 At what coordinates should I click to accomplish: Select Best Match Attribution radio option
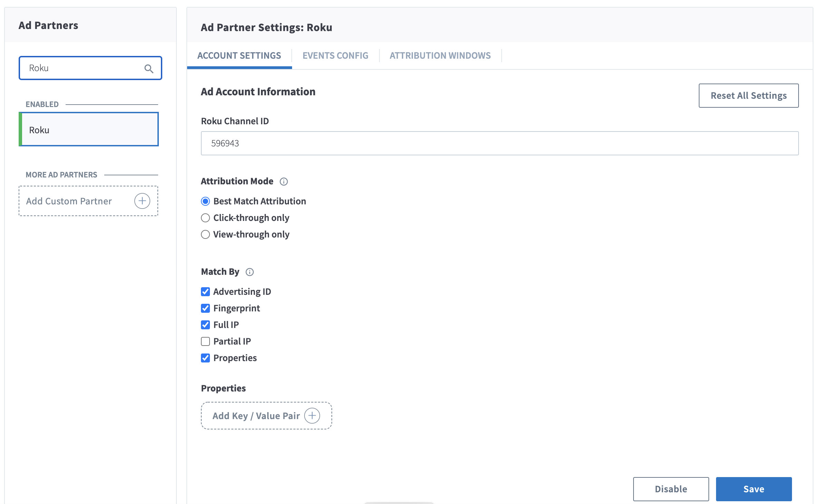click(x=205, y=201)
